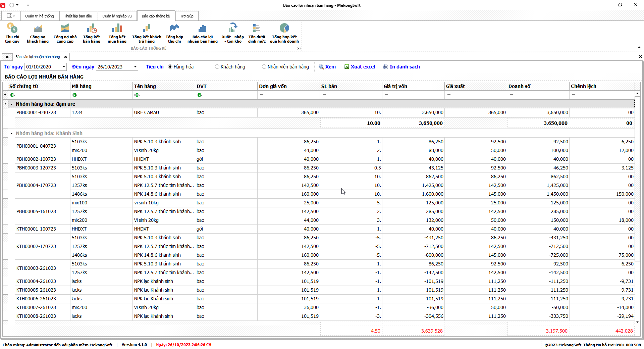Open Tổng kết mua hàng report
The width and height of the screenshot is (644, 349).
pos(117,33)
